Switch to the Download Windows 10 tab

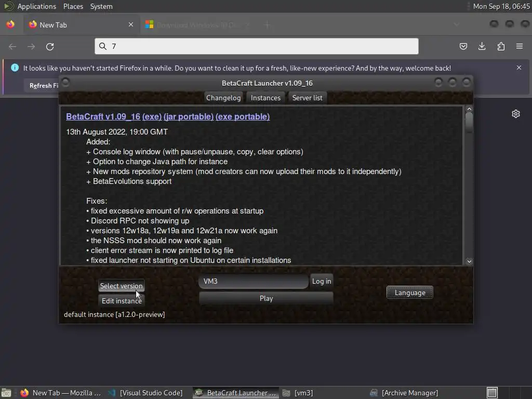point(198,25)
